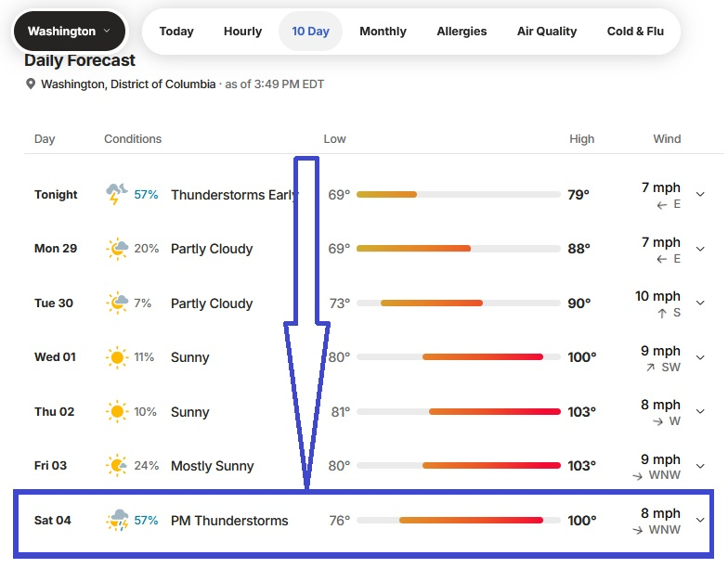This screenshot has width=728, height=568.
Task: Switch to the Today tab
Action: [x=176, y=32]
